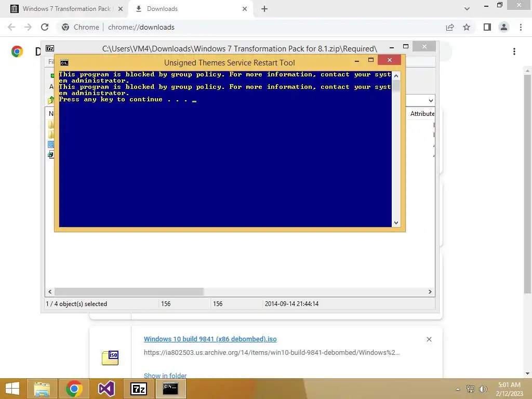Sort by Attributes column in 7-Zip
The height and width of the screenshot is (399, 532).
click(x=422, y=114)
